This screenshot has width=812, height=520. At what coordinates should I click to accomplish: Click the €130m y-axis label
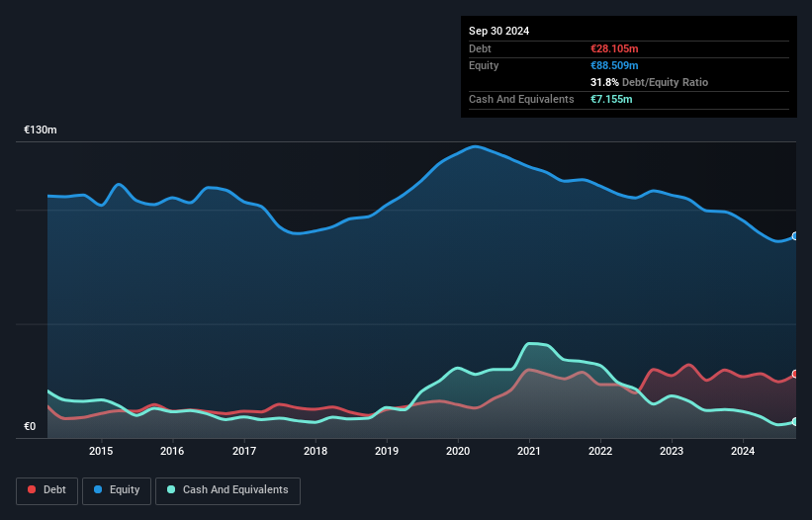point(41,130)
